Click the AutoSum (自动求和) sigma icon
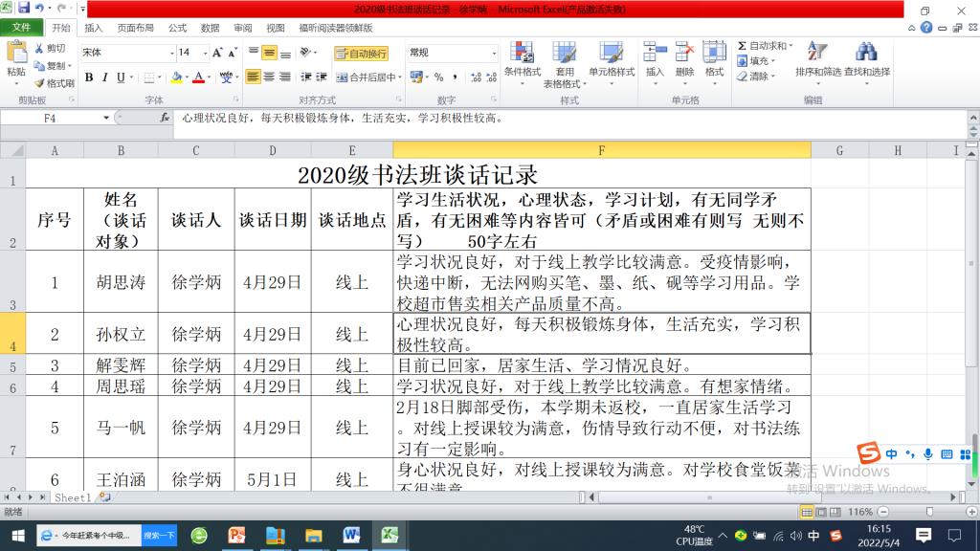This screenshot has height=551, width=980. click(x=743, y=46)
